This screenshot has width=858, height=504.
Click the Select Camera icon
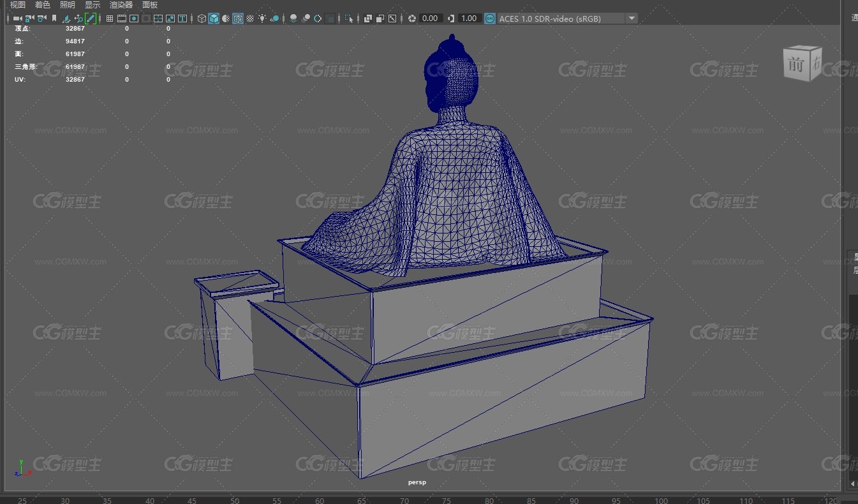pyautogui.click(x=17, y=19)
